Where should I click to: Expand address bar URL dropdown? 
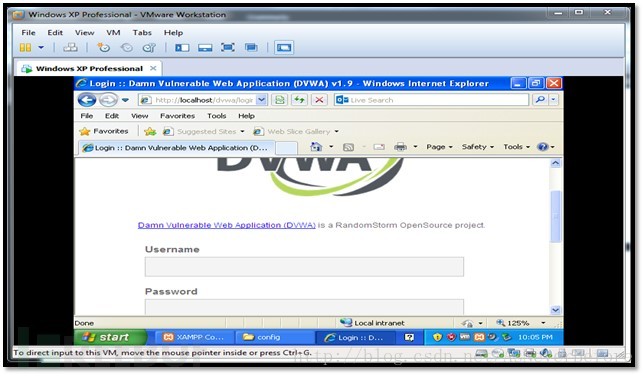click(x=261, y=100)
